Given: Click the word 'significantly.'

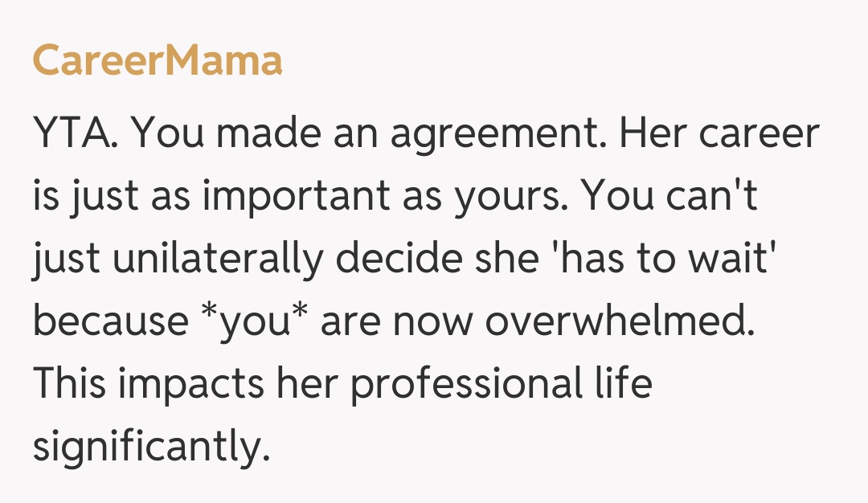Looking at the screenshot, I should 151,448.
